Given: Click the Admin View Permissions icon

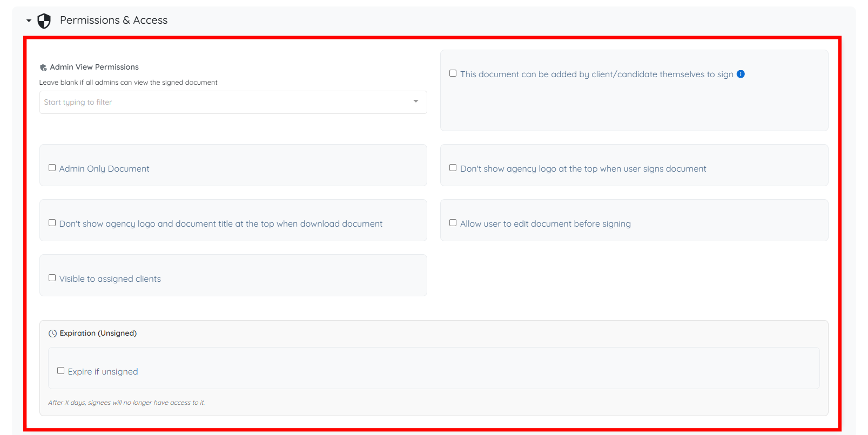Looking at the screenshot, I should click(x=43, y=67).
